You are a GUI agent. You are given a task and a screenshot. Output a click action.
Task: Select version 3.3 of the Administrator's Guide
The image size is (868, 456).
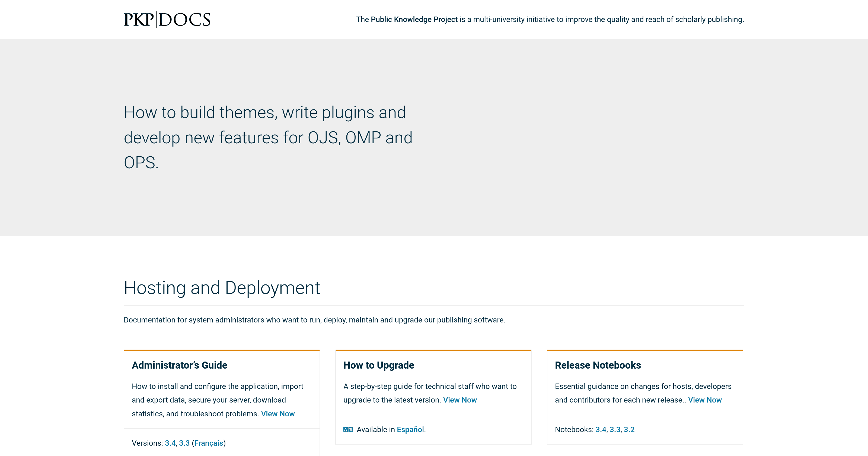tap(184, 443)
